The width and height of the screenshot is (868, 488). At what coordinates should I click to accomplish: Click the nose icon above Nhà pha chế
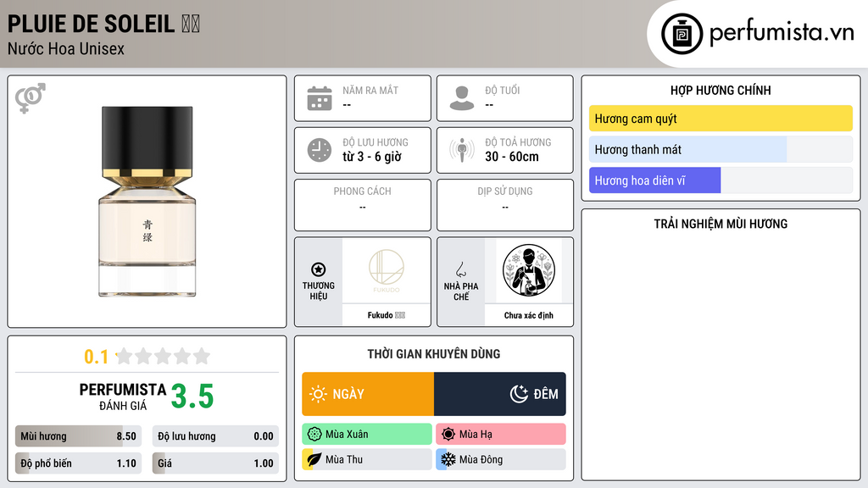[460, 269]
